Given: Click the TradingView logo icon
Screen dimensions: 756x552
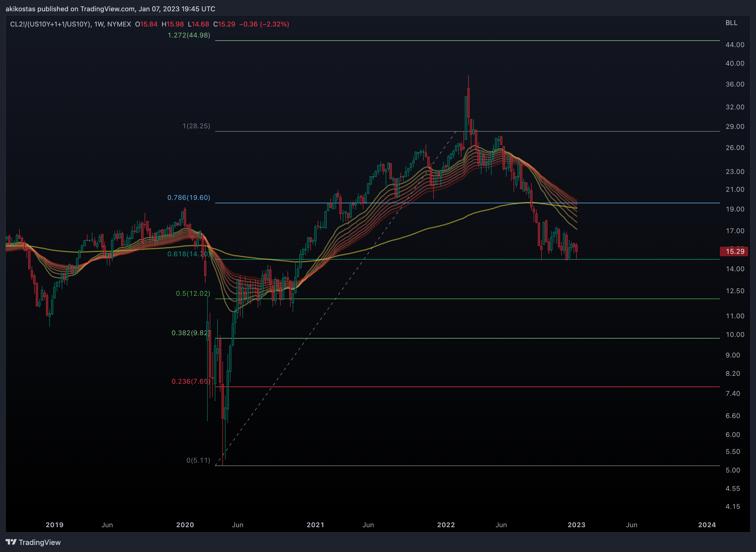Looking at the screenshot, I should coord(11,542).
